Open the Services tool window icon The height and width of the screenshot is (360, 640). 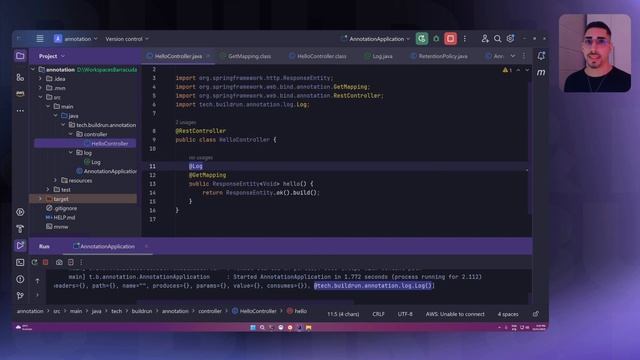click(x=20, y=212)
